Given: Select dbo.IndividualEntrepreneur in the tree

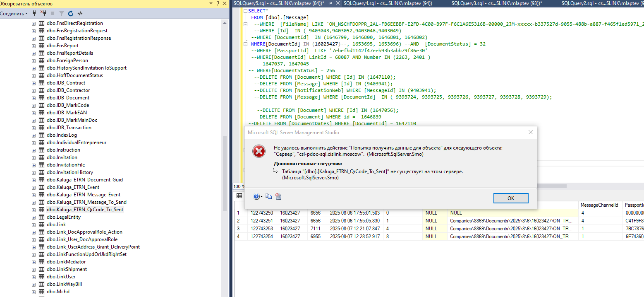Looking at the screenshot, I should (77, 142).
